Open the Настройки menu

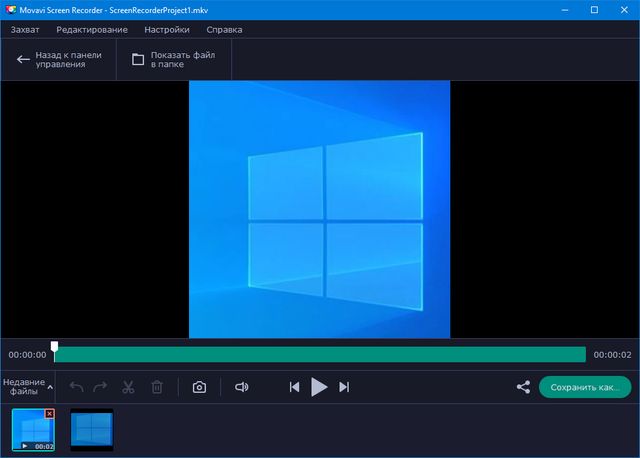[166, 30]
